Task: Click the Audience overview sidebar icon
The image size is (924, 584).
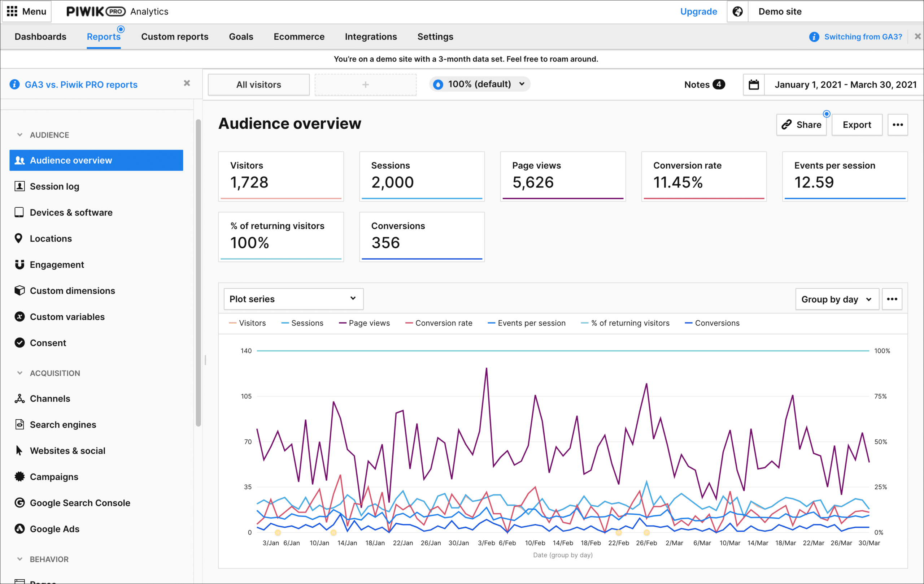Action: pos(19,160)
